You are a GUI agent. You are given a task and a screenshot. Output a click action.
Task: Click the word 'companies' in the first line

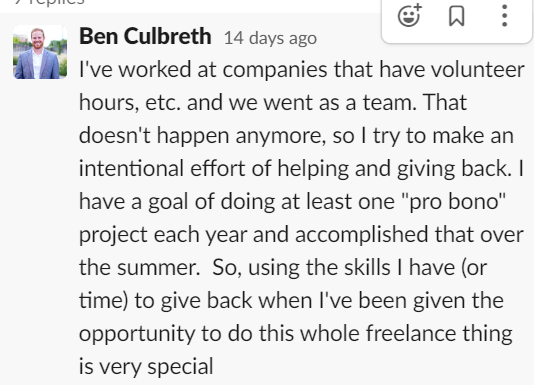[275, 71]
